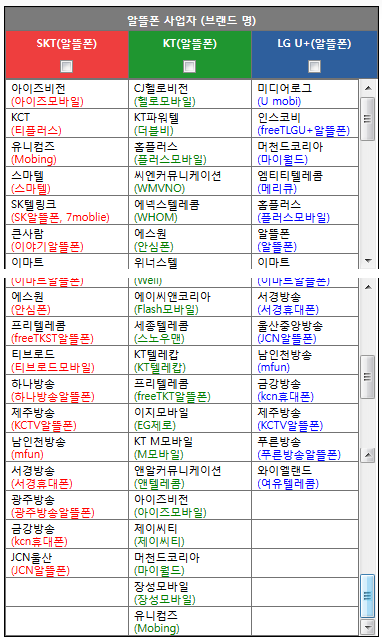The height and width of the screenshot is (641, 382).
Task: Select 아이즈비전 (아이즈모바일) in SKT column
Action: pos(67,94)
